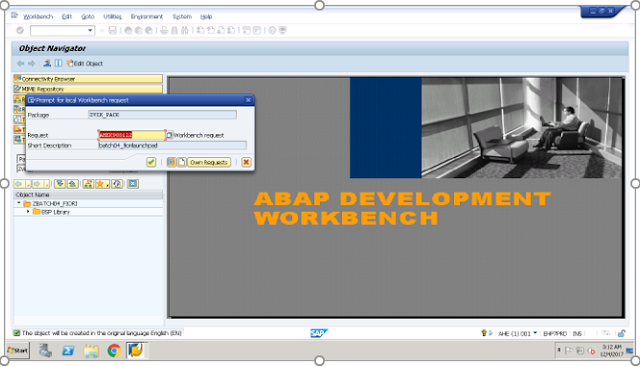
Task: Confirm the request with the green checkmark
Action: click(151, 162)
